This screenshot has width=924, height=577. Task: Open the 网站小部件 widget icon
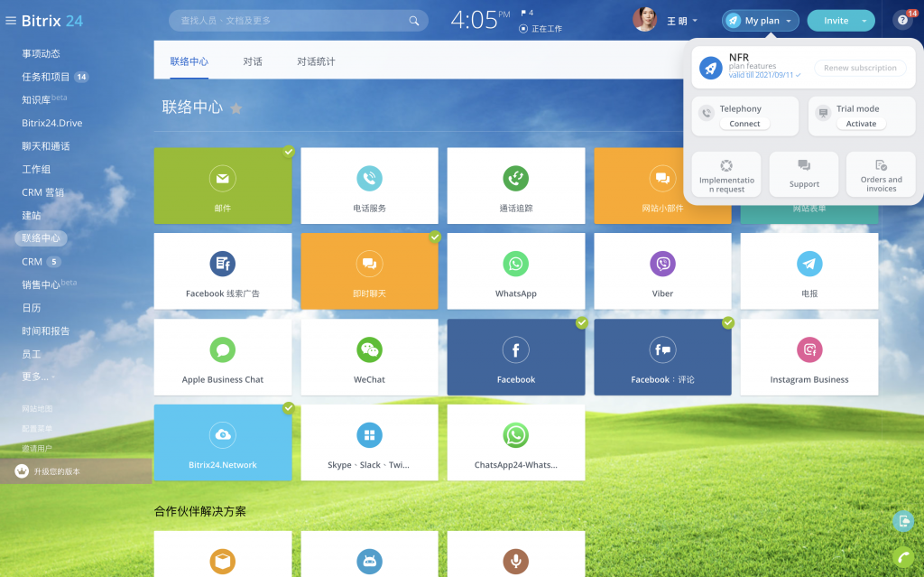[x=662, y=178]
